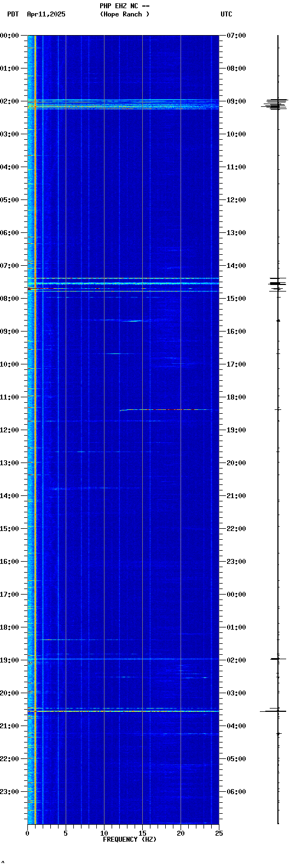Click "08:00" on the UTC time axis

(x=236, y=68)
